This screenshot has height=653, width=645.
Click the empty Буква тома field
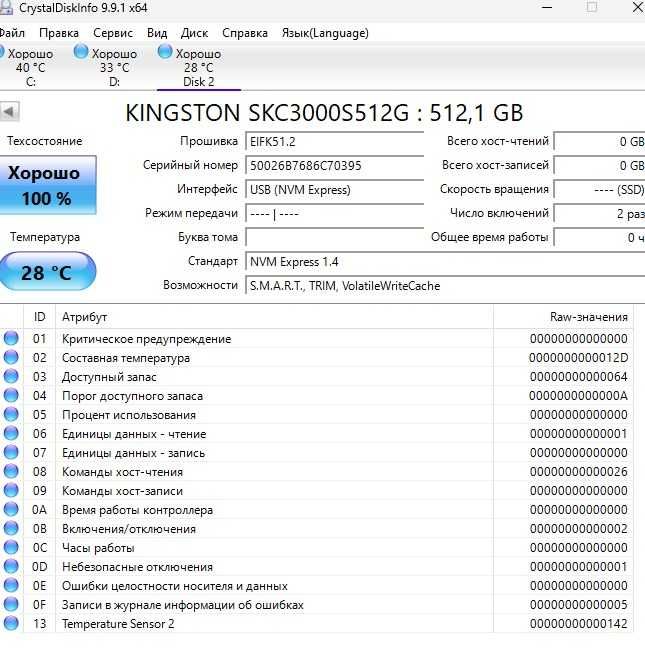(x=335, y=237)
